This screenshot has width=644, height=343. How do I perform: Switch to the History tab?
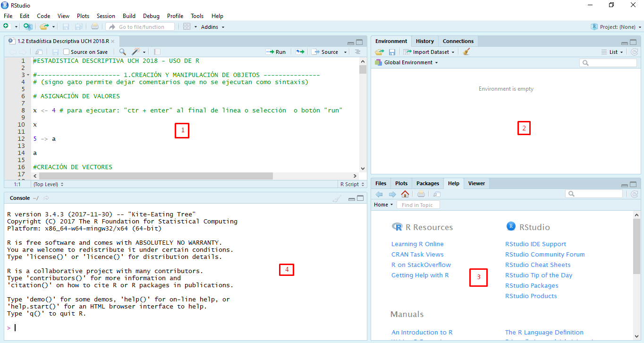coord(425,41)
